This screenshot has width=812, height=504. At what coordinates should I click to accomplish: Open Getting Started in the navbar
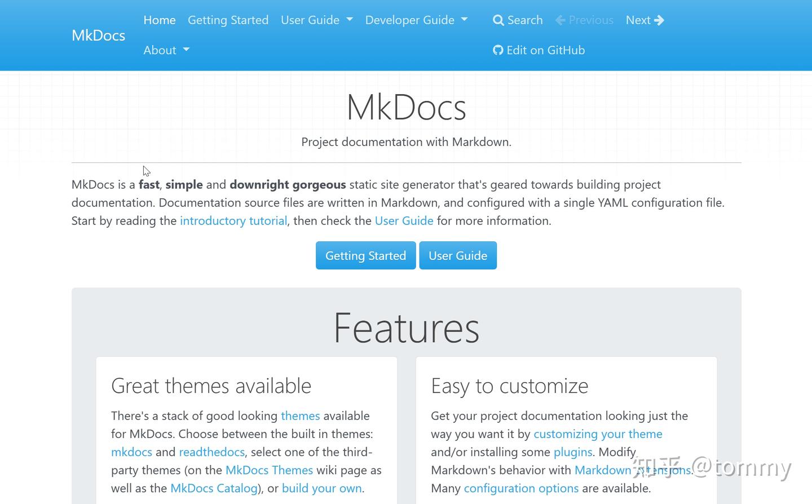[228, 20]
